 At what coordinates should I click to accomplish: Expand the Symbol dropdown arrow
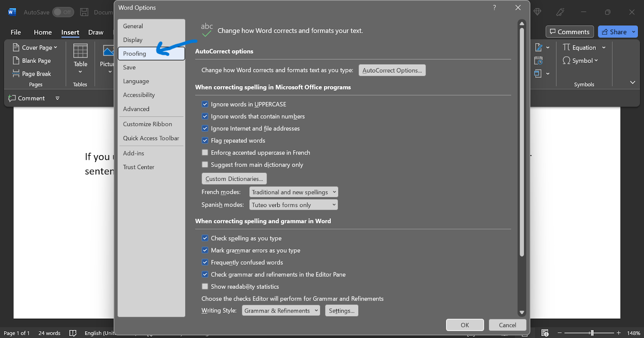[x=596, y=61]
